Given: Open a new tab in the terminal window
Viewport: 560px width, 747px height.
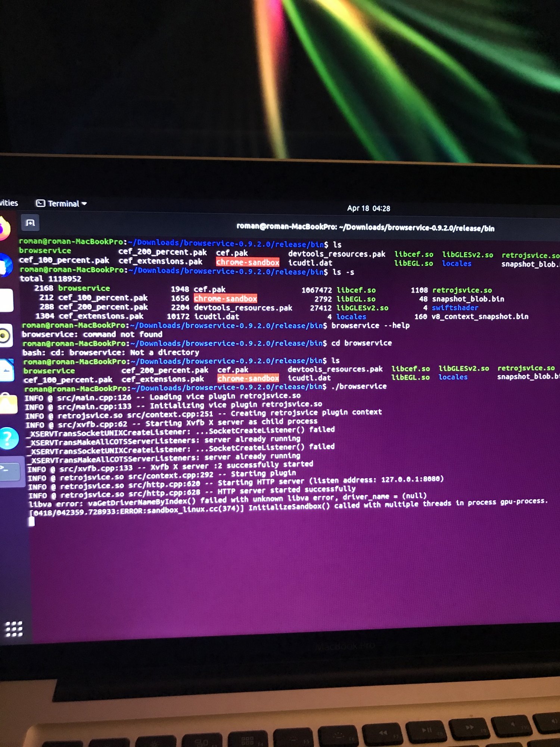Looking at the screenshot, I should point(30,223).
